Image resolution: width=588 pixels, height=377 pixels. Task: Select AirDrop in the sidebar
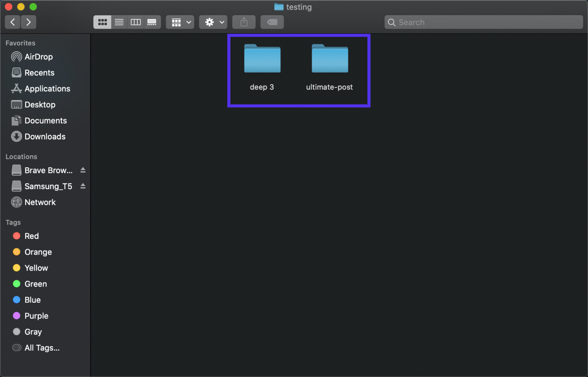pyautogui.click(x=39, y=57)
